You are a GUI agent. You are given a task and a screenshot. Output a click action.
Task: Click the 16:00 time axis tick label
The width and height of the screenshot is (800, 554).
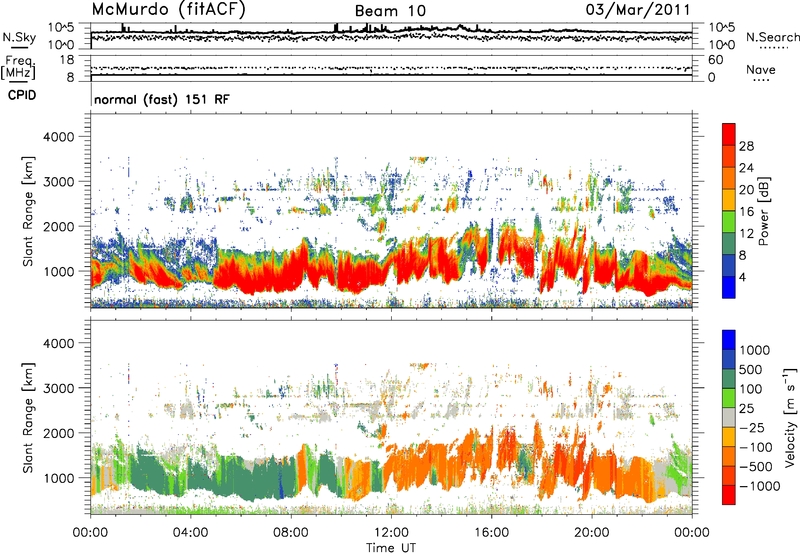(x=491, y=533)
